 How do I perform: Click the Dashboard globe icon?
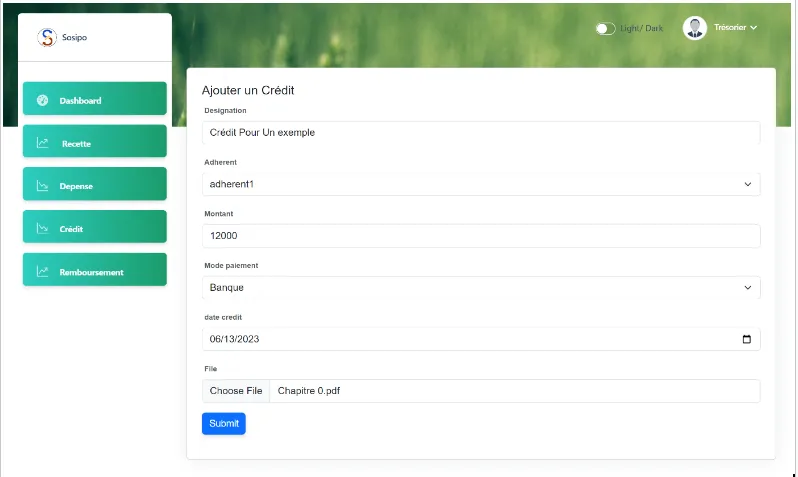pyautogui.click(x=43, y=100)
